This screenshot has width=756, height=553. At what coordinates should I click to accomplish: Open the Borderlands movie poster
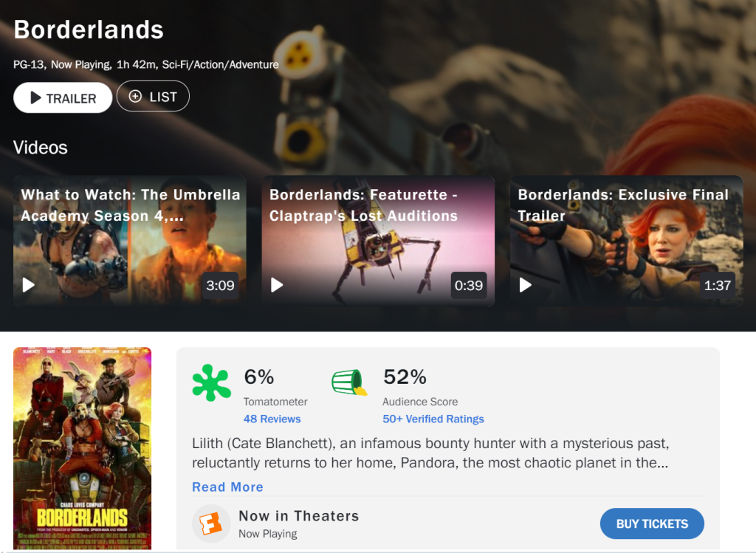83,448
